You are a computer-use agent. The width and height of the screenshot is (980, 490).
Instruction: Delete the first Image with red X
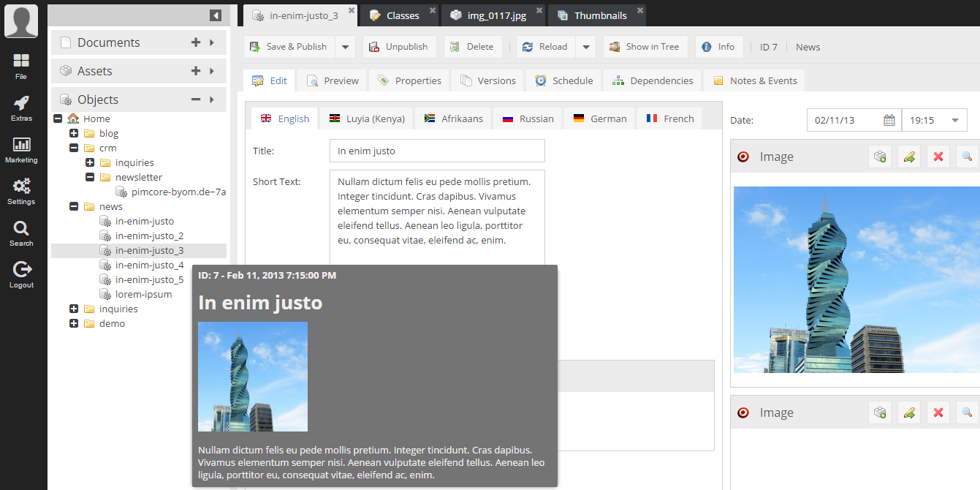click(938, 157)
